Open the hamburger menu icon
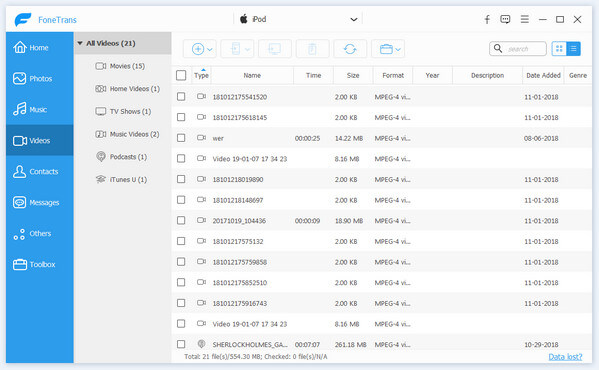This screenshot has height=370, width=599. coord(525,19)
